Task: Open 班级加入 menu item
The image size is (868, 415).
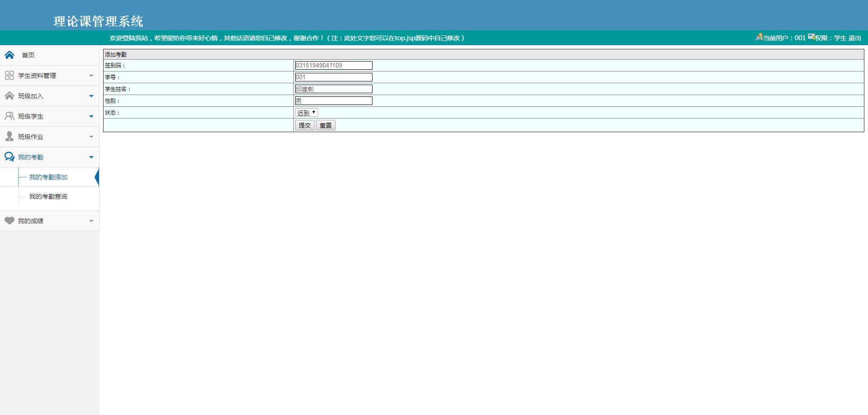Action: [31, 96]
